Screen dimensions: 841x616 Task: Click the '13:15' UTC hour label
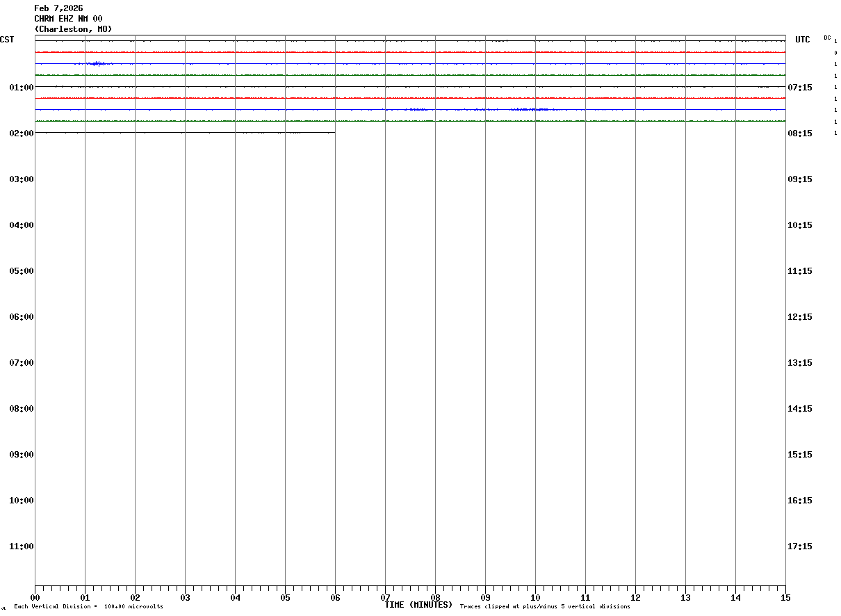click(800, 362)
